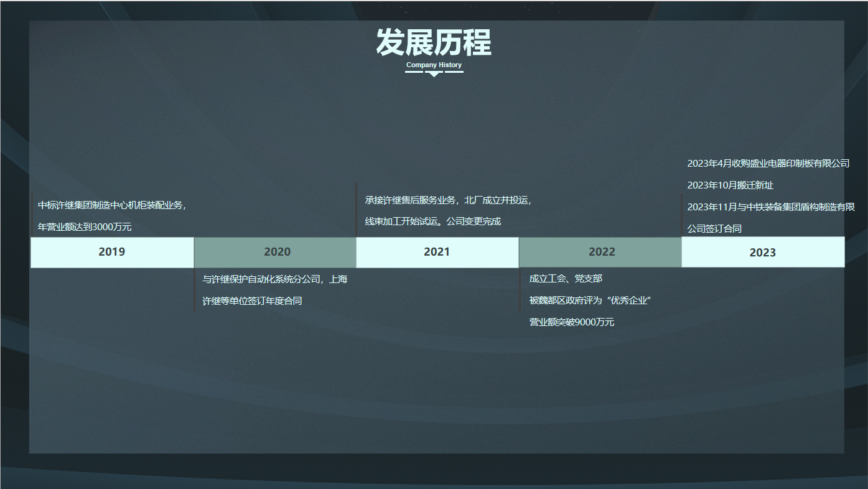Click the Company History subtitle
The height and width of the screenshot is (489, 868).
[434, 65]
